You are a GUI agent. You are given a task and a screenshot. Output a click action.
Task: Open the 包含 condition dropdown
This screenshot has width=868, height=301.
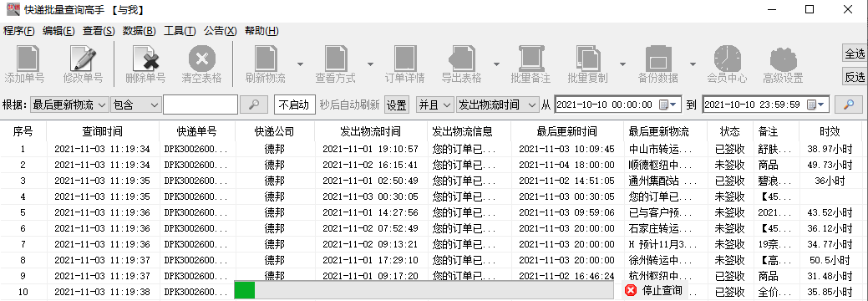(x=135, y=105)
